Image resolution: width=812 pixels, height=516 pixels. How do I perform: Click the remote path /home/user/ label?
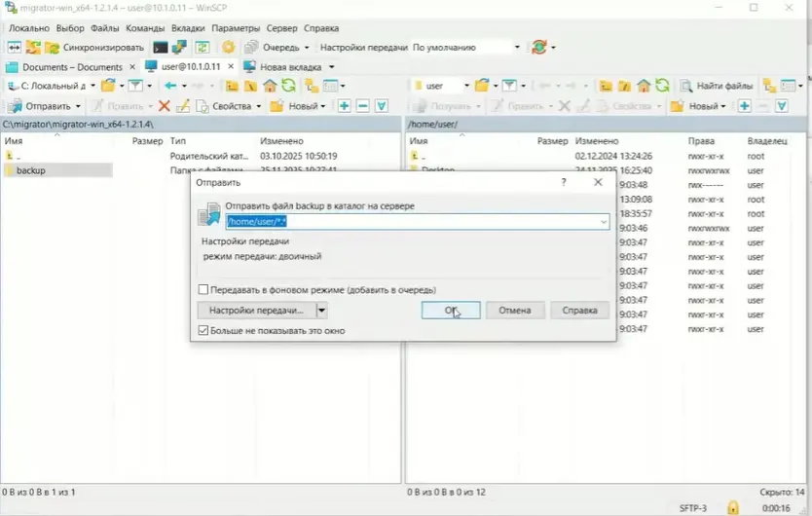pyautogui.click(x=433, y=125)
